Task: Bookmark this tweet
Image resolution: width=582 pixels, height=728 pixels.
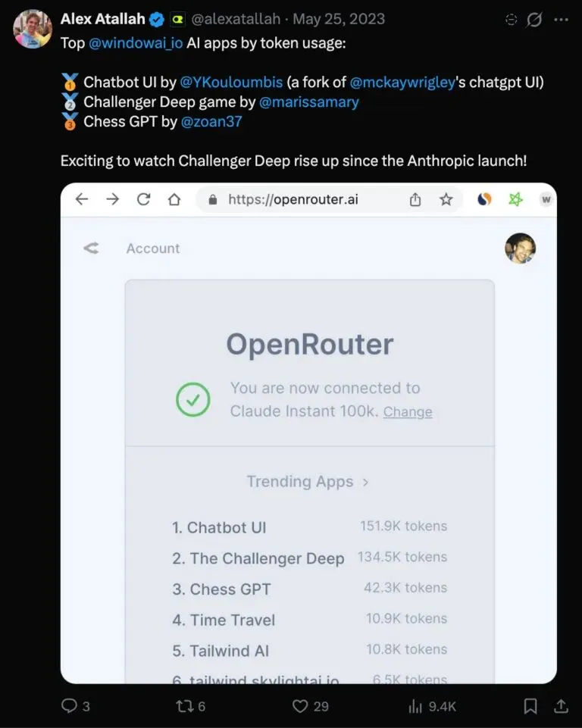Action: [530, 706]
